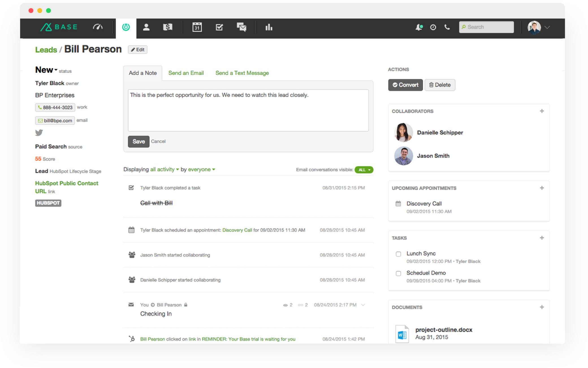Expand the user profile menu chevron
Viewport: 588px width, 368px height.
[x=547, y=27]
